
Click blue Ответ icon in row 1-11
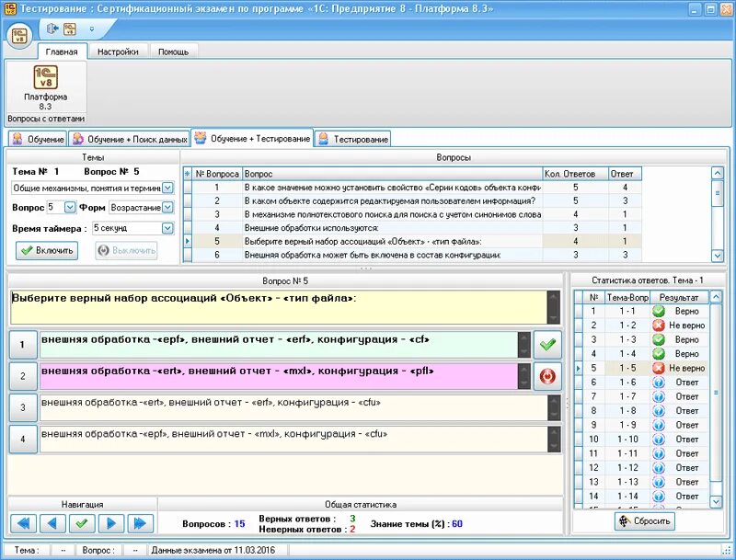tap(659, 453)
